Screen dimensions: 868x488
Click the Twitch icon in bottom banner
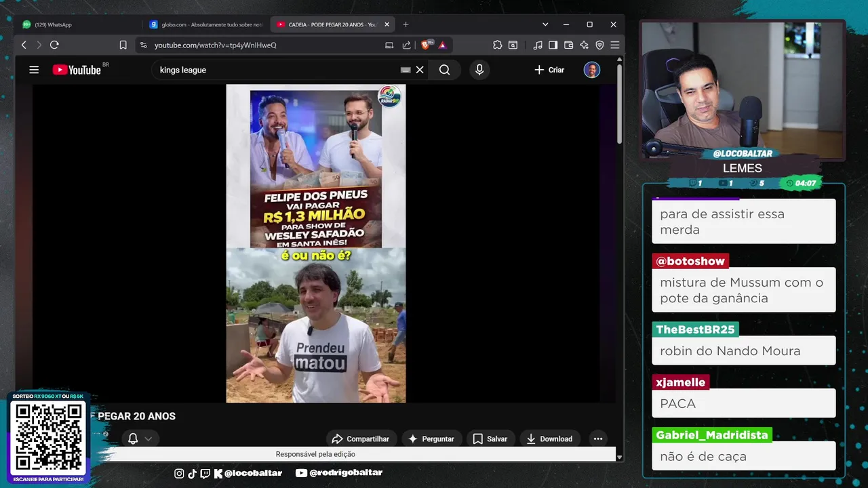coord(205,473)
